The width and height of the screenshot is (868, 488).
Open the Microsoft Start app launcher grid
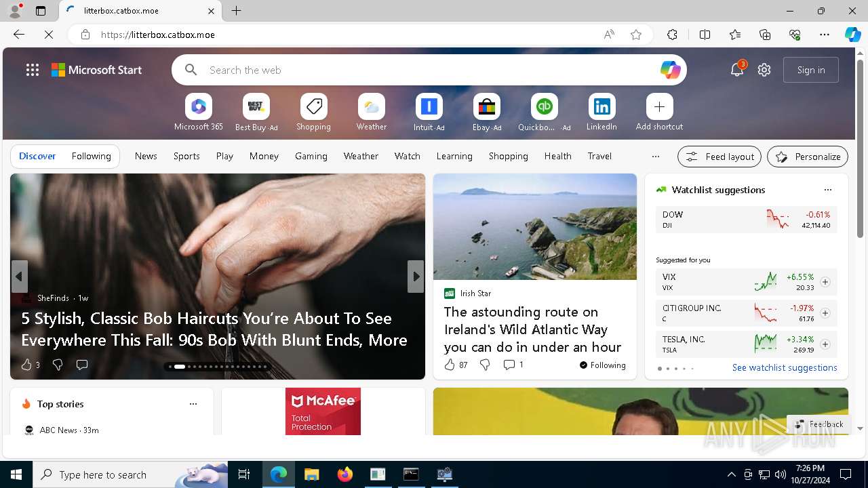coord(33,70)
